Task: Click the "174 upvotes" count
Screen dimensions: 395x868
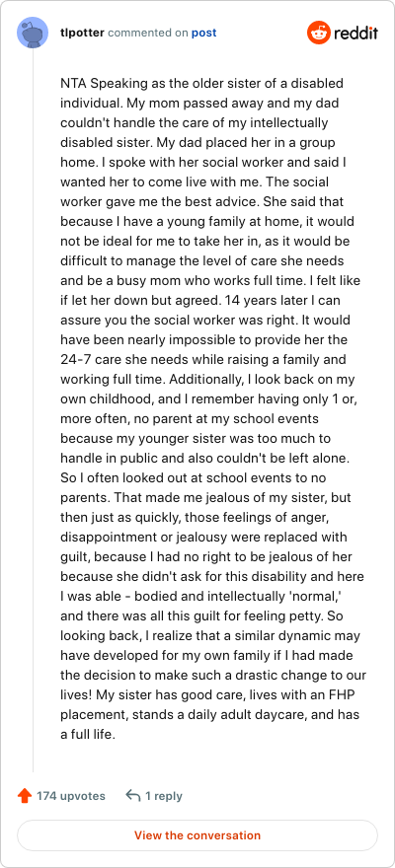Action: coord(71,796)
